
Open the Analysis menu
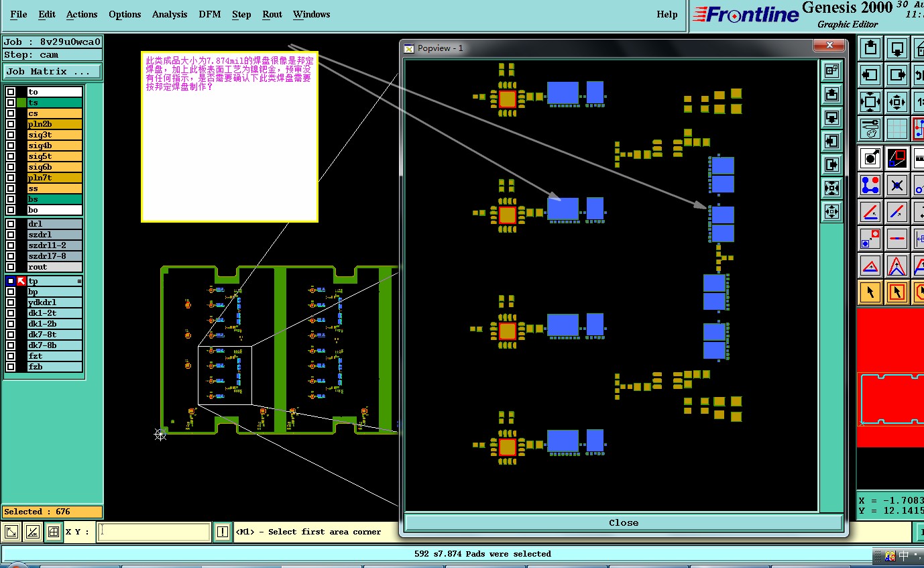pyautogui.click(x=170, y=14)
